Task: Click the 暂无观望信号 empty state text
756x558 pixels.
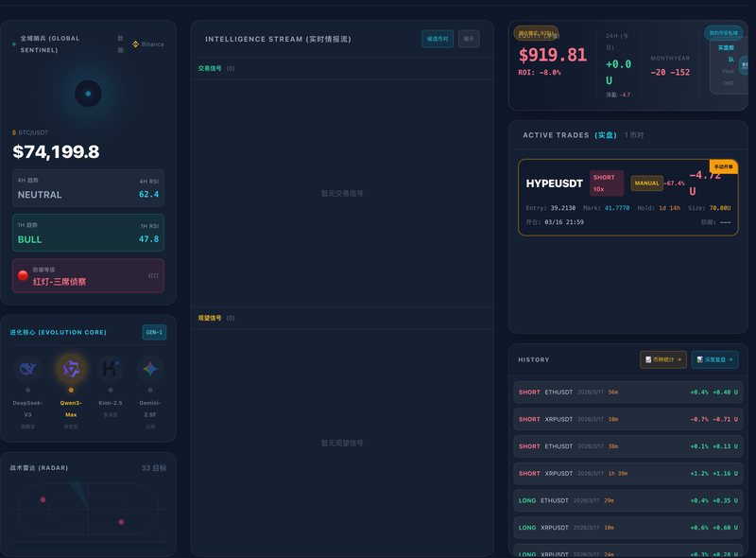Action: pos(342,444)
